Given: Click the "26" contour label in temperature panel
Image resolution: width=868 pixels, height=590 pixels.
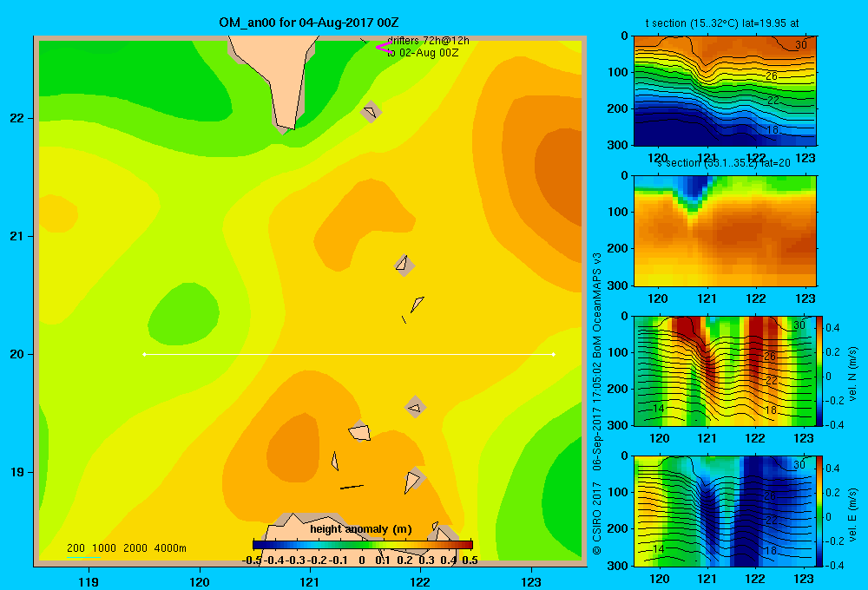Looking at the screenshot, I should [x=772, y=75].
